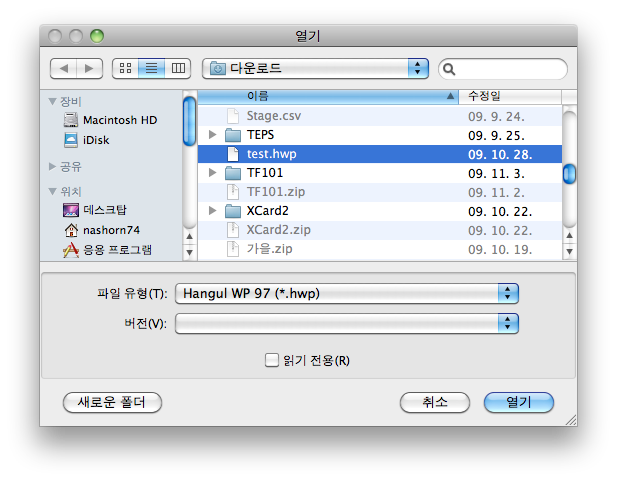617x481 pixels.
Task: Click the search field
Action: click(x=503, y=69)
